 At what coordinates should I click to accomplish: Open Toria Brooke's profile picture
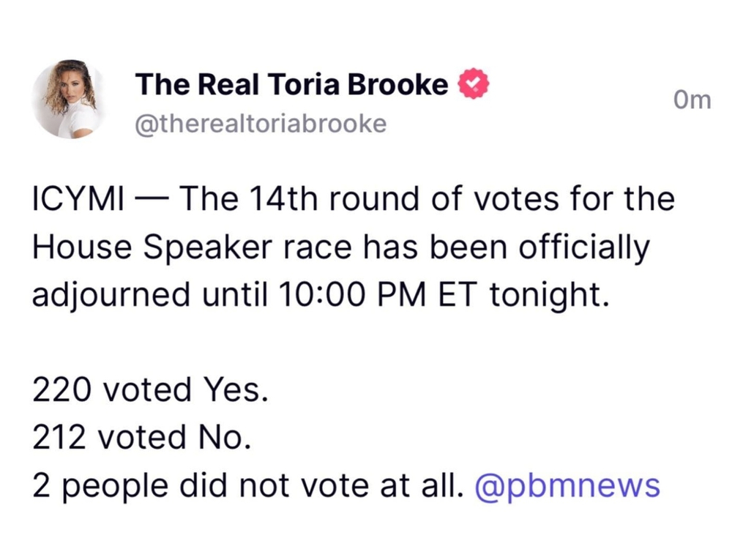[68, 99]
